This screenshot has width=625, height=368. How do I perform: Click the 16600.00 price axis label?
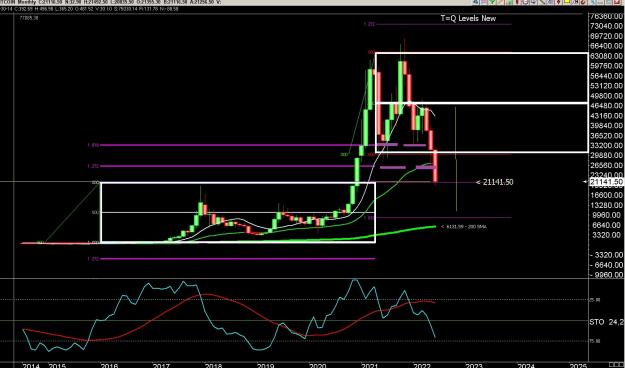606,195
